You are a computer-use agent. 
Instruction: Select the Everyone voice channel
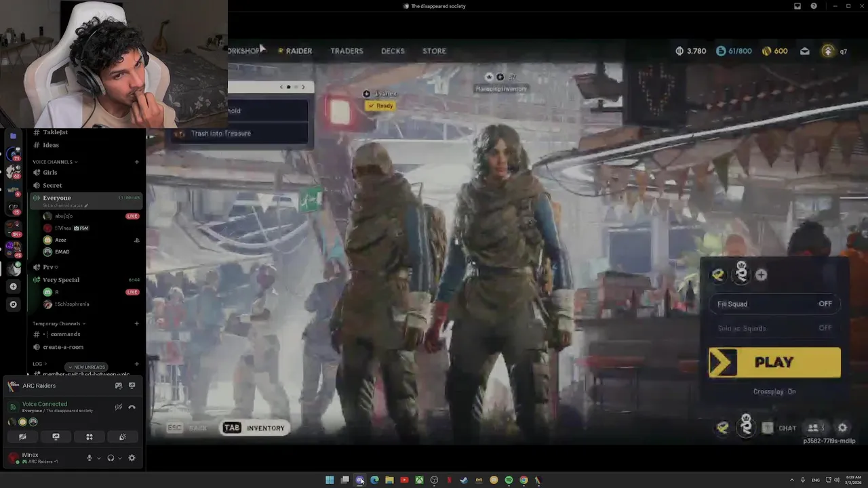click(85, 200)
